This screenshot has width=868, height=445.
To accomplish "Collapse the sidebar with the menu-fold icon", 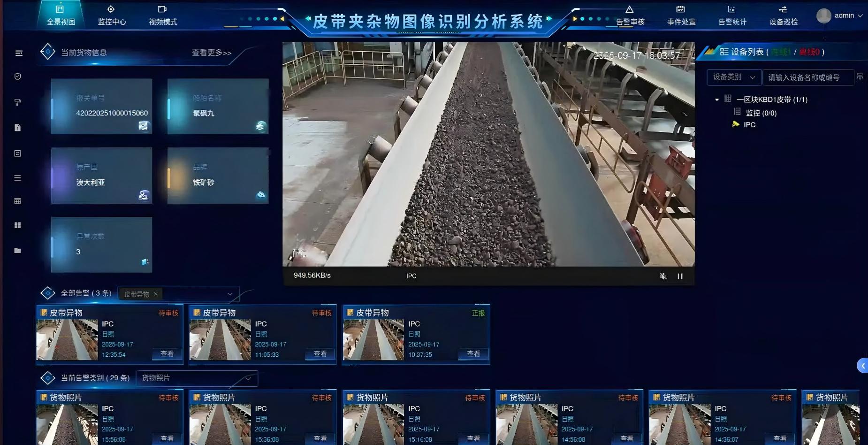I will pos(19,54).
